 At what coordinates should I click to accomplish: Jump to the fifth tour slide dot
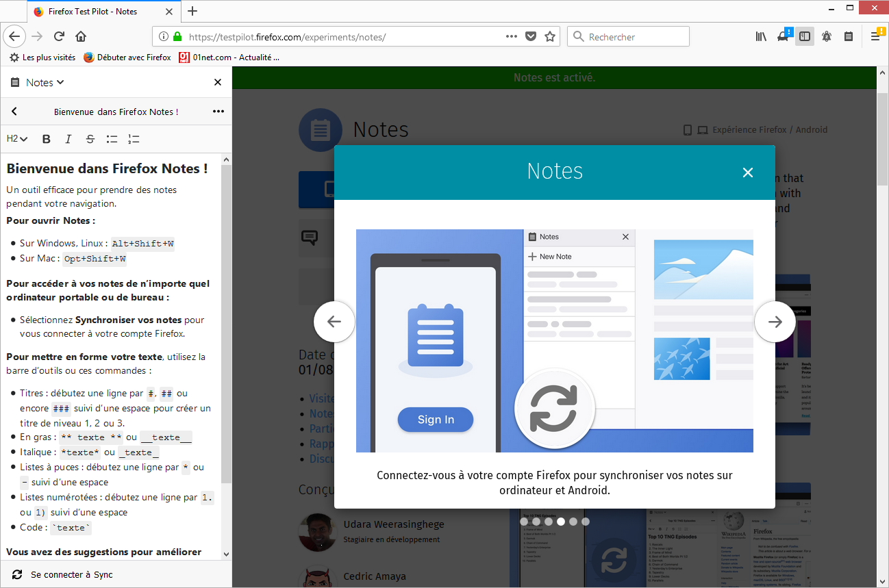click(573, 522)
